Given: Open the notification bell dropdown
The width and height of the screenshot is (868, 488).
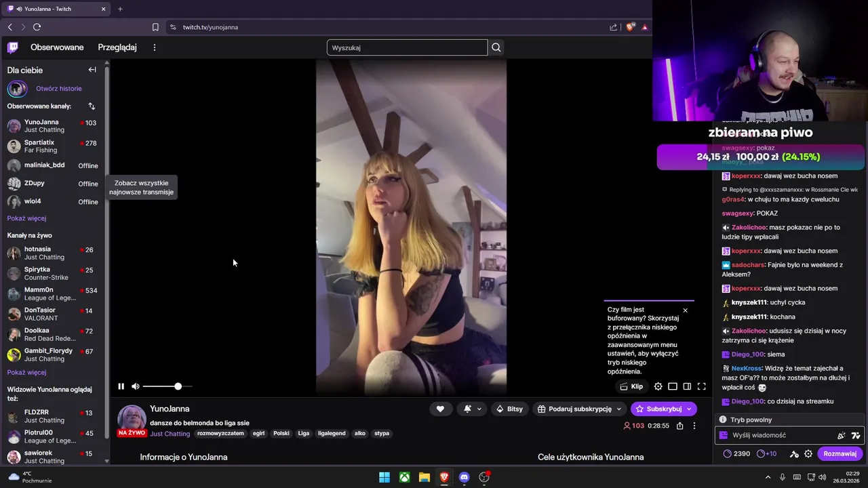Looking at the screenshot, I should click(x=473, y=409).
